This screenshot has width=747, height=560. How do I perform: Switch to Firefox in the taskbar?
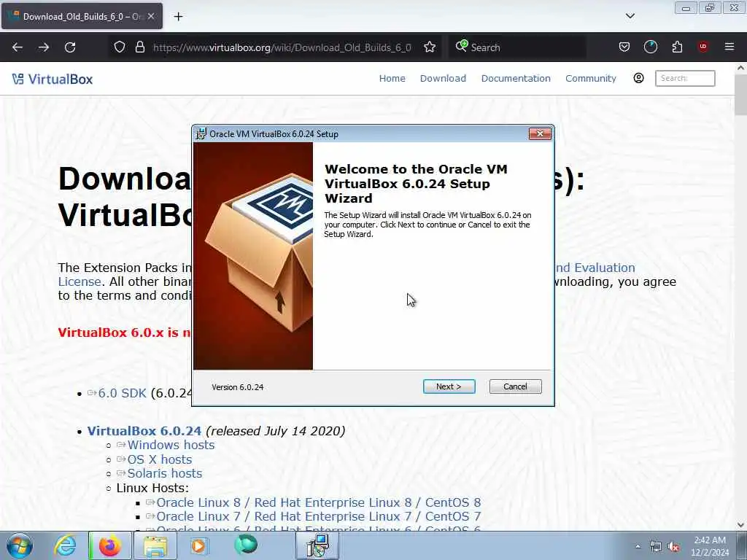(110, 545)
